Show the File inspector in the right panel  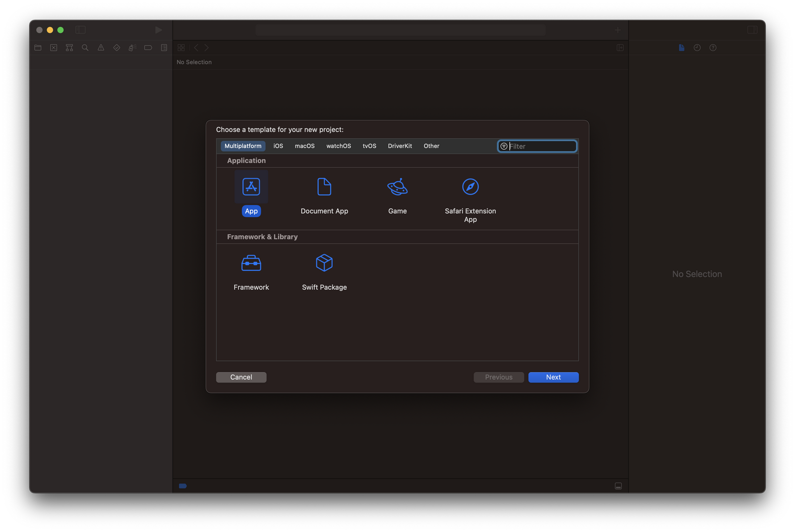[681, 47]
